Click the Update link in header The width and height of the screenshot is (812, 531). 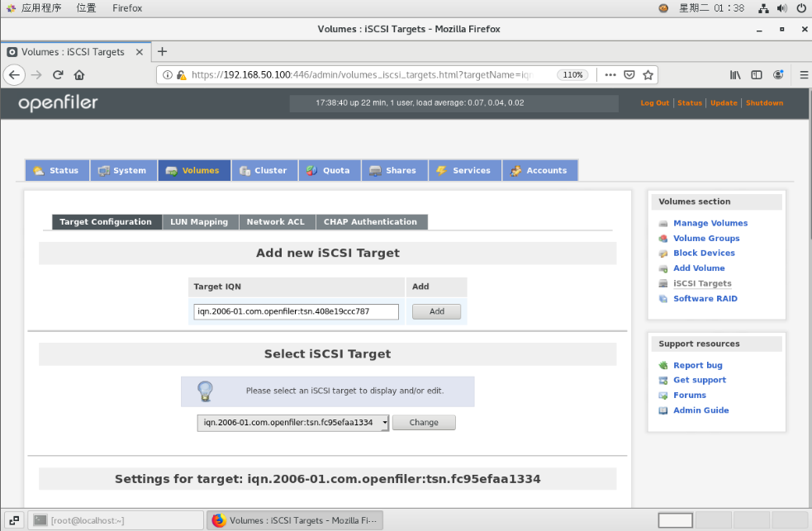click(724, 103)
